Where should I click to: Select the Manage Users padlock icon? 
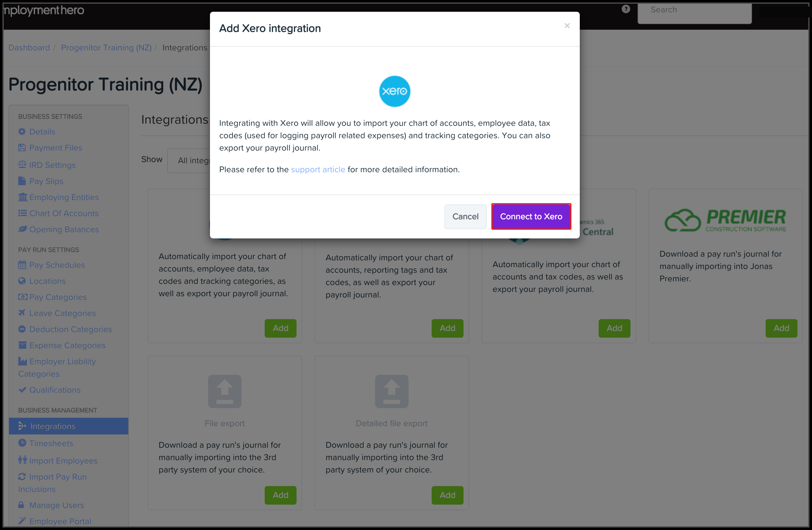point(22,505)
